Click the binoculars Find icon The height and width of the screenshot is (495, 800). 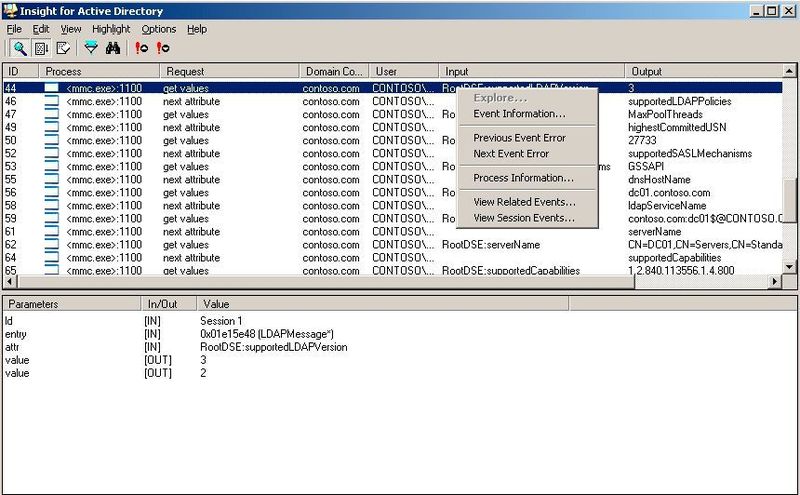113,48
